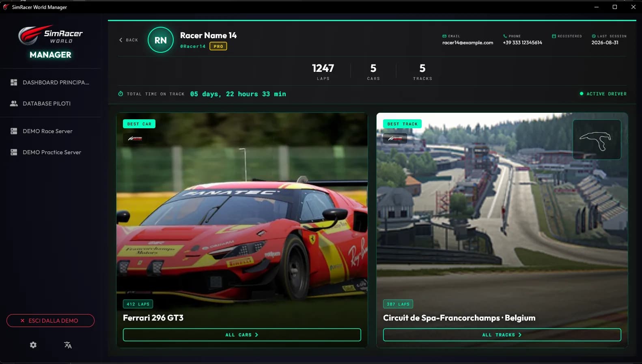Open settings gear icon
Viewport: 642px width, 364px height.
click(x=33, y=345)
